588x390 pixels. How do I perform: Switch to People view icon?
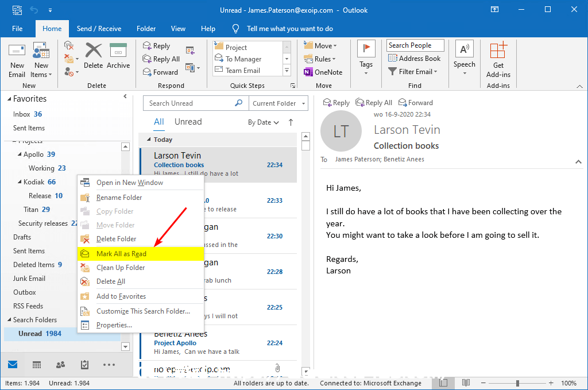click(x=60, y=365)
